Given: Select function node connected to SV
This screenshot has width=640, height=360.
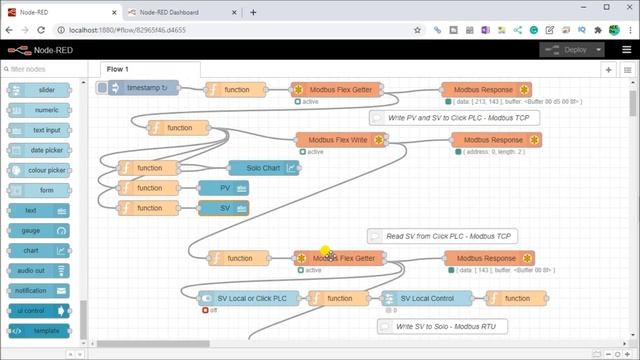Looking at the screenshot, I should [x=149, y=208].
